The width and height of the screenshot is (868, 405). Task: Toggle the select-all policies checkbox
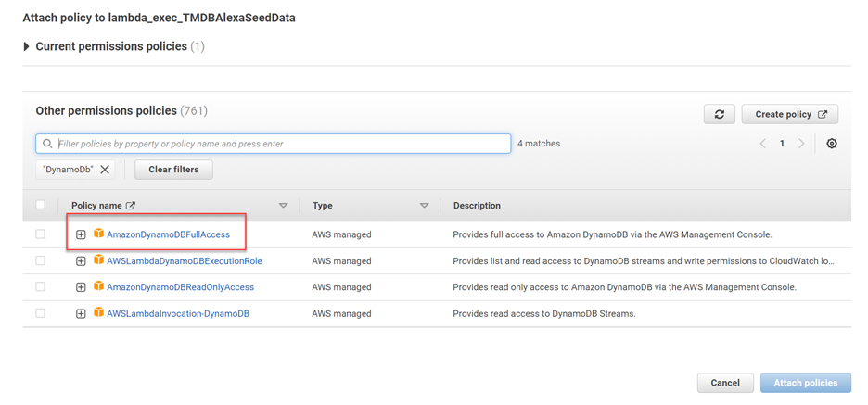[40, 205]
